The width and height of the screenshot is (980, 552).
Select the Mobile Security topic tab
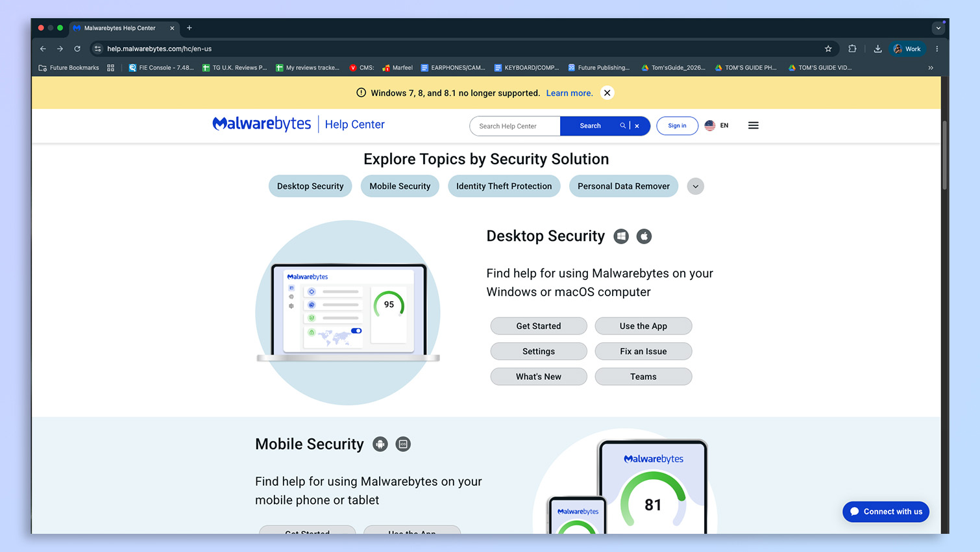point(400,186)
